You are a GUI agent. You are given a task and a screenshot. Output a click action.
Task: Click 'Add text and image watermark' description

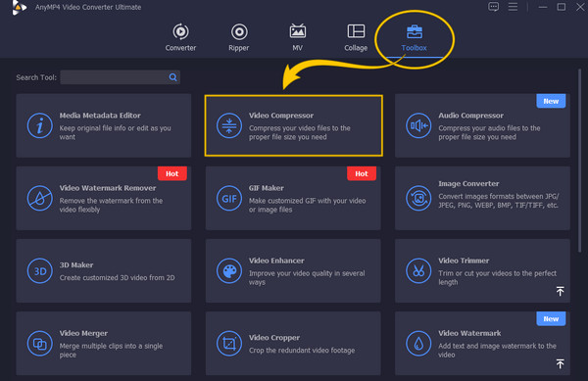click(x=497, y=351)
